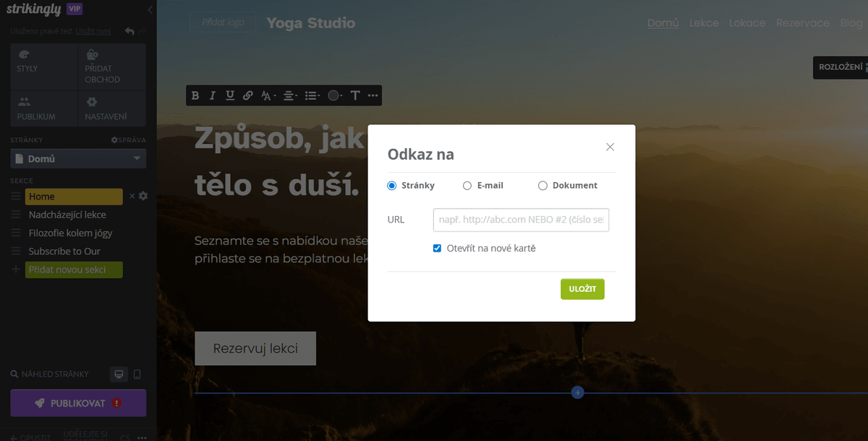Click the ROZLOŽENÍ layout button

(841, 67)
